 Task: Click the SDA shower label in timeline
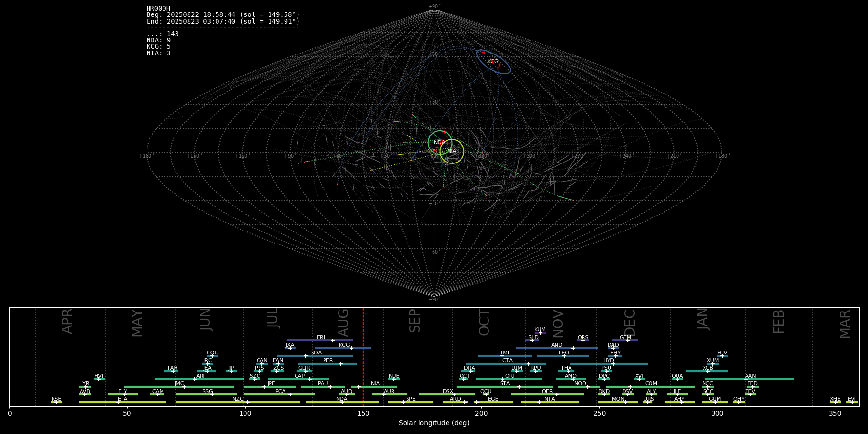pos(316,353)
